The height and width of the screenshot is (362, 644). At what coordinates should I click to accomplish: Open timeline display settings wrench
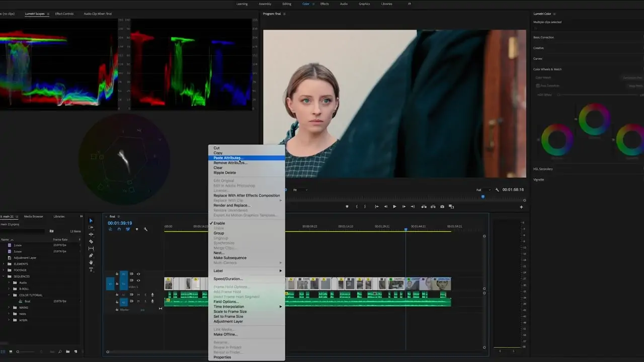[x=145, y=229]
